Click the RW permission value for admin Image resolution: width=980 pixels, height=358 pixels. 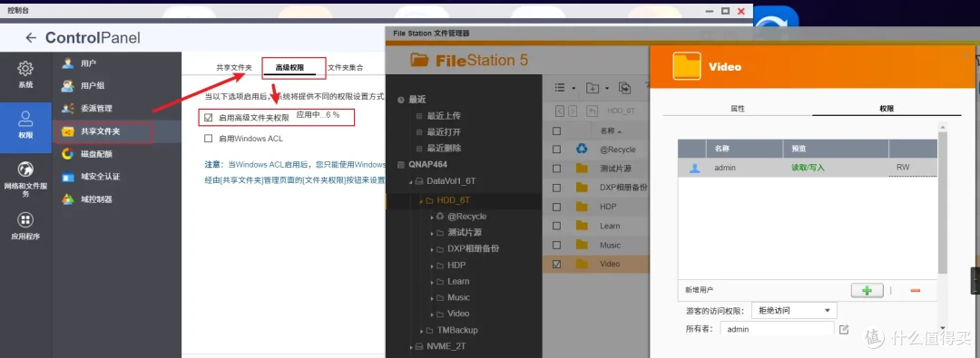pos(903,168)
